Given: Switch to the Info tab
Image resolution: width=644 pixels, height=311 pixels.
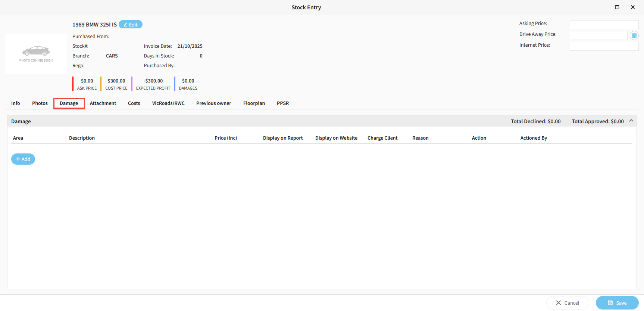Looking at the screenshot, I should pos(16,103).
